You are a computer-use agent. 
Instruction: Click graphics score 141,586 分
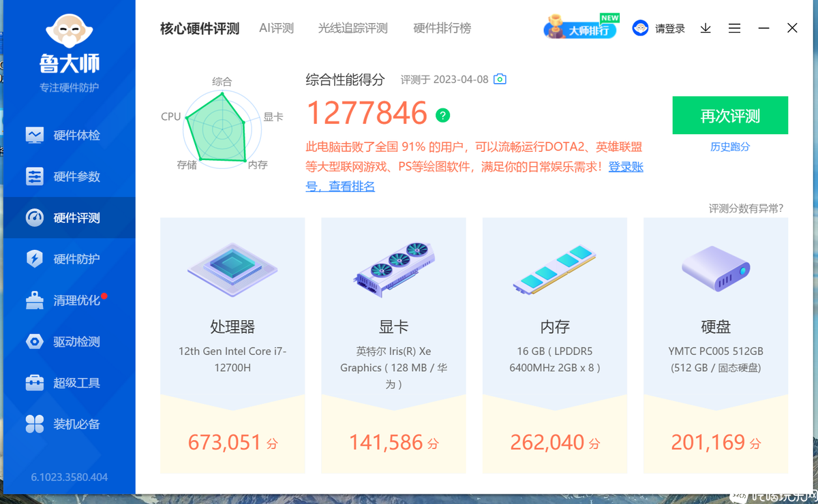point(393,443)
